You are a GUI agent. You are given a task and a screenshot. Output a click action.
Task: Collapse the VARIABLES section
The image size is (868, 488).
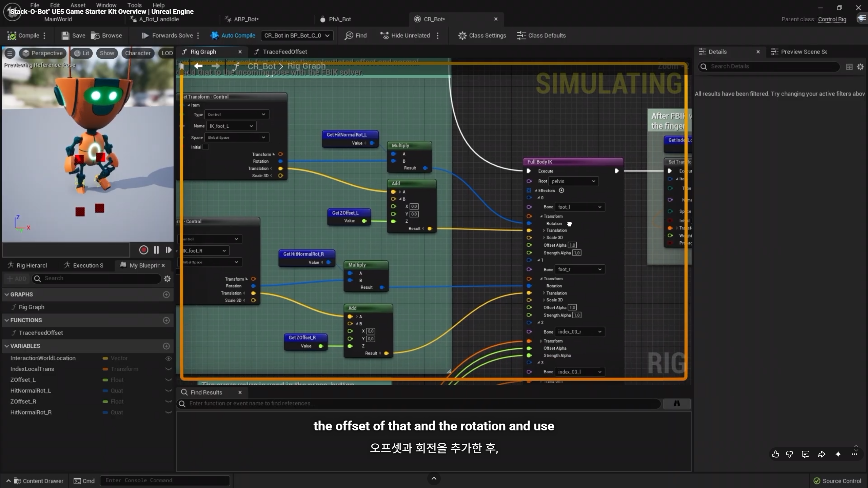[6, 346]
